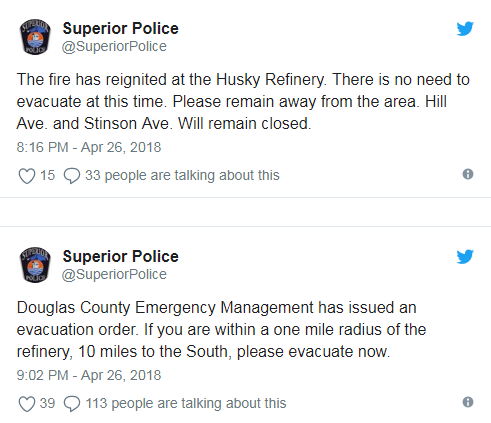Screen dimensions: 491x423
Task: Open replies bubble on the evacuation tweet
Action: (x=72, y=404)
